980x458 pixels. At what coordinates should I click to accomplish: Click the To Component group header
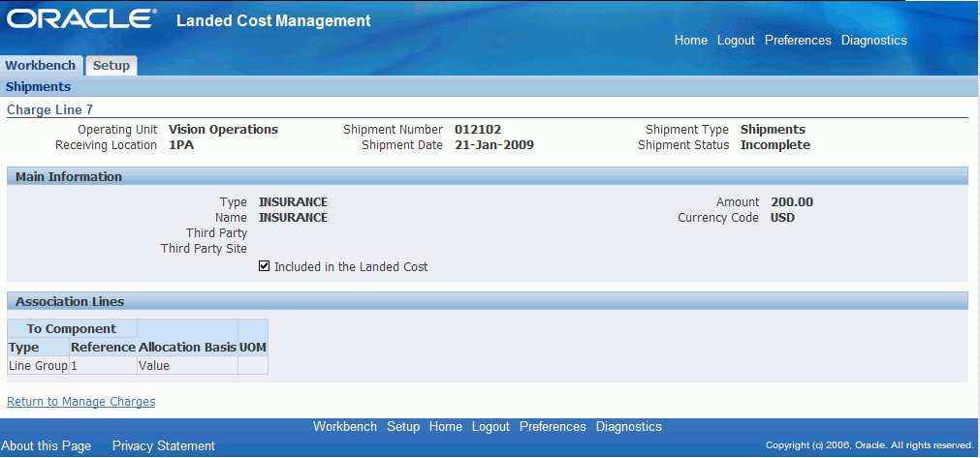[72, 329]
